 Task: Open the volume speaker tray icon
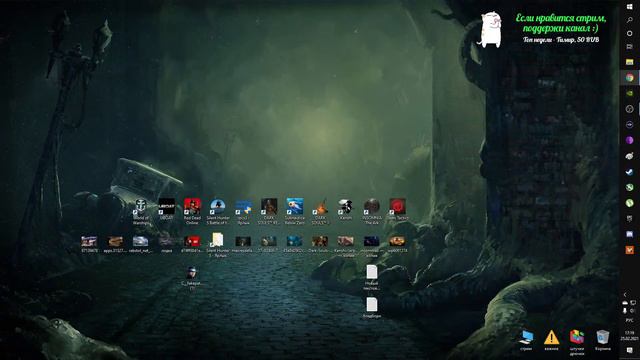pos(633,311)
